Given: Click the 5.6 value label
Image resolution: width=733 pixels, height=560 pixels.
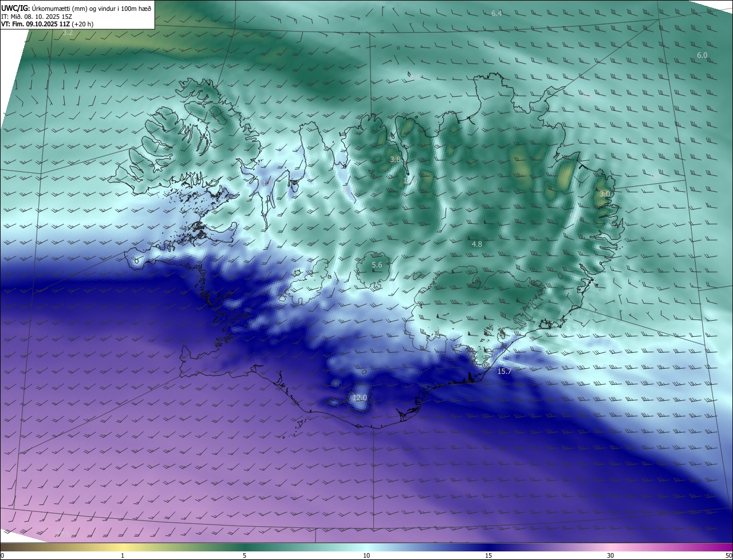Looking at the screenshot, I should point(377,265).
